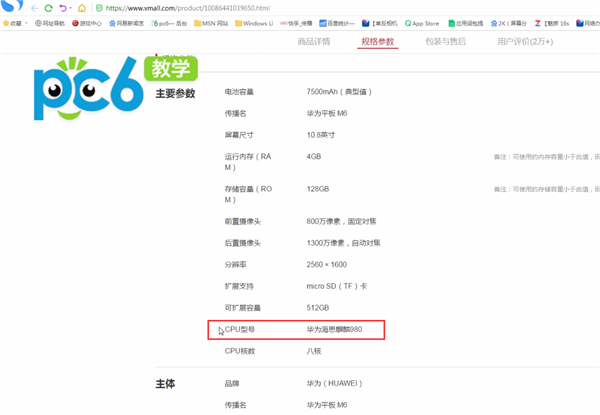Click the vmall.com URL address field
The height and width of the screenshot is (415, 600).
coord(188,8)
